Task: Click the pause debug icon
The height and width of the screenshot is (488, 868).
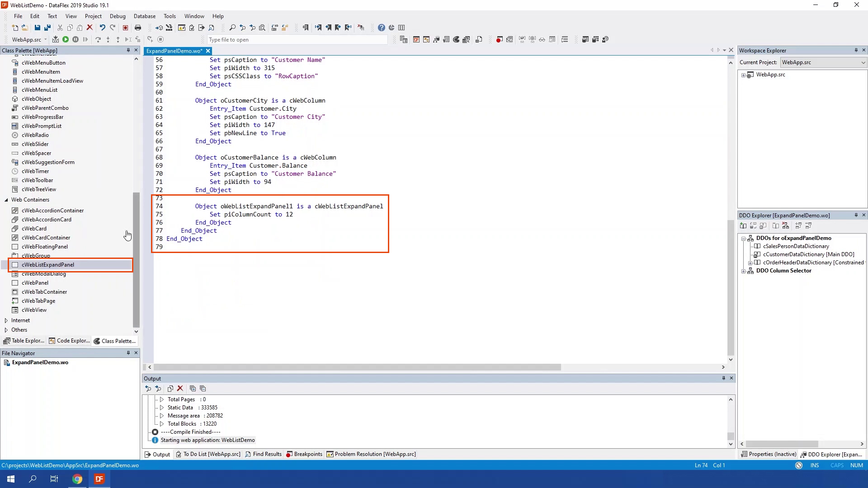Action: pos(75,40)
